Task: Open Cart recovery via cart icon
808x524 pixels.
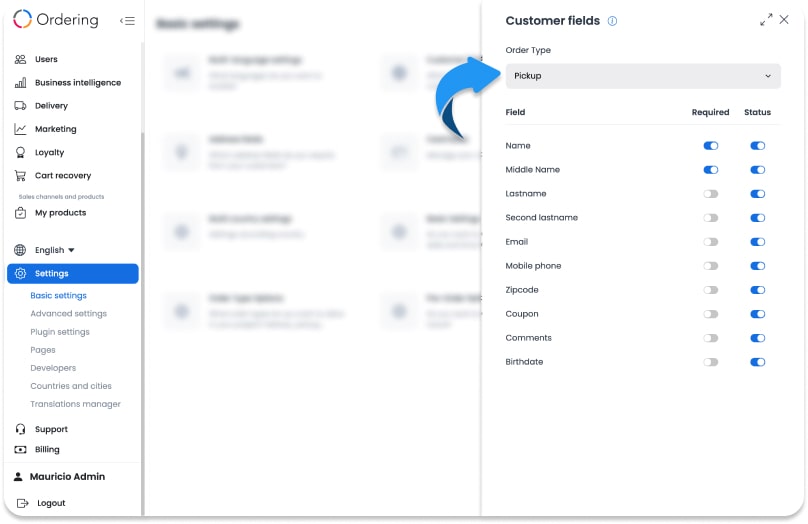Action: (20, 176)
